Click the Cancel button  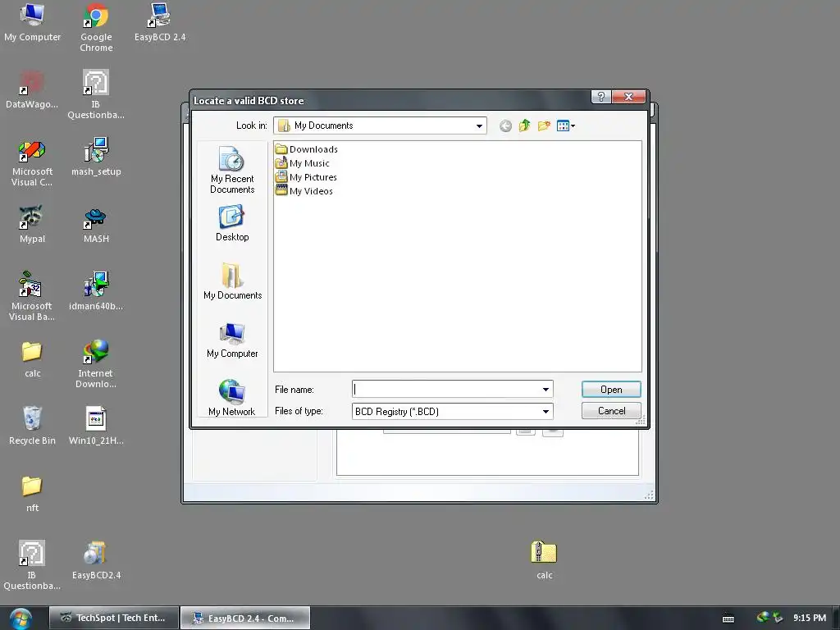[610, 411]
